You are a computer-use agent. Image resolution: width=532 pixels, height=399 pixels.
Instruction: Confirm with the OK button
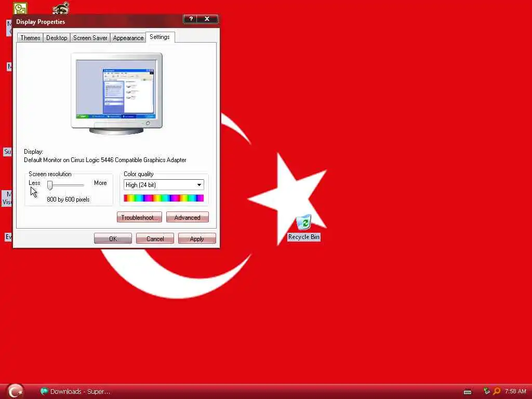[x=113, y=238]
